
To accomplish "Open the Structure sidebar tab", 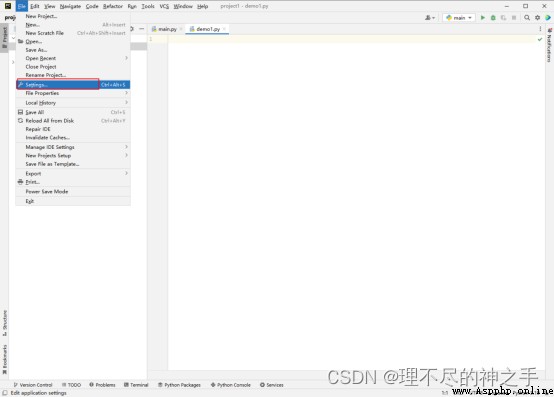I will pos(5,323).
